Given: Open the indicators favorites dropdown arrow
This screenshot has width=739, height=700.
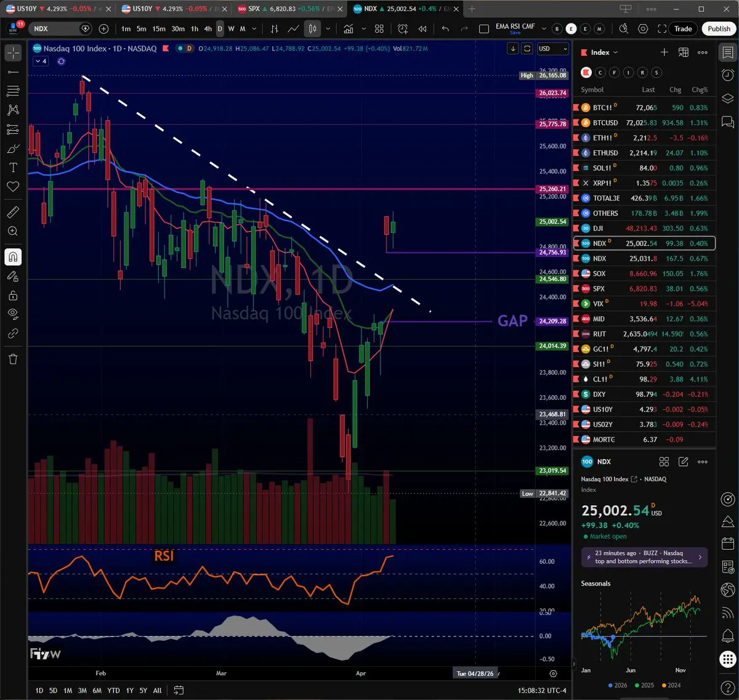Looking at the screenshot, I should pos(363,29).
